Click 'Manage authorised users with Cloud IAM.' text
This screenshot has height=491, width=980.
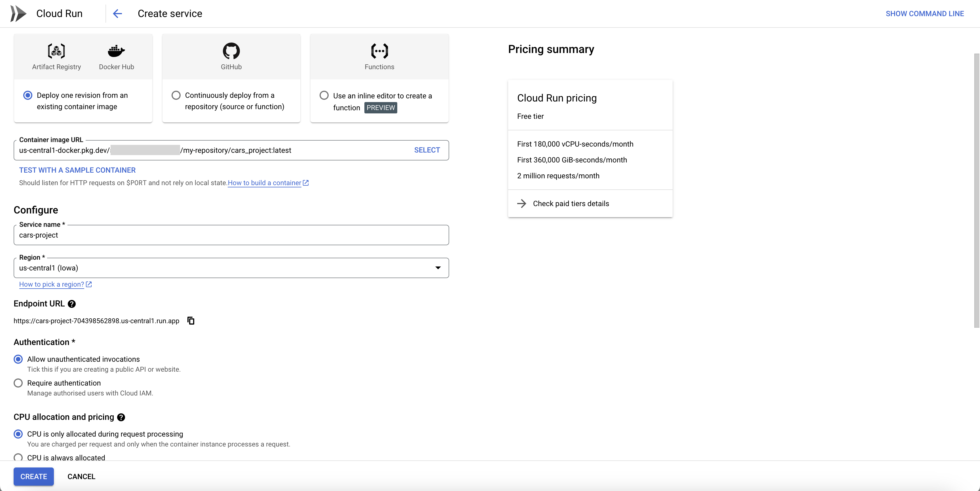point(90,393)
